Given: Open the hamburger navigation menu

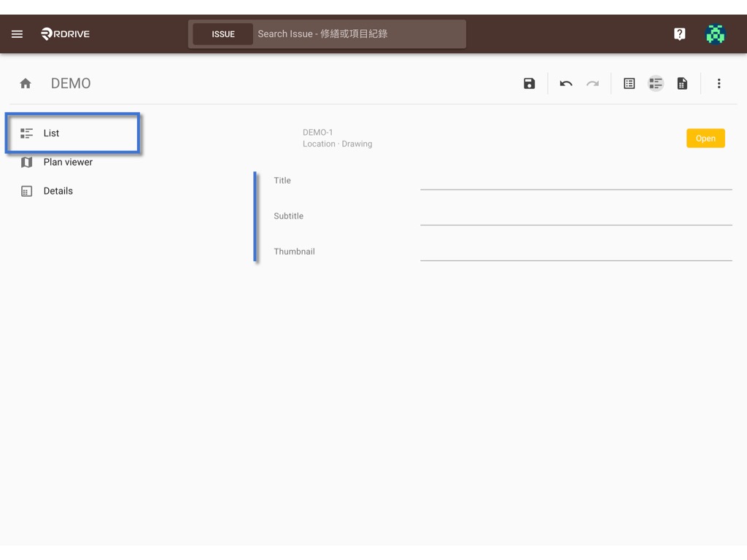Looking at the screenshot, I should (18, 34).
